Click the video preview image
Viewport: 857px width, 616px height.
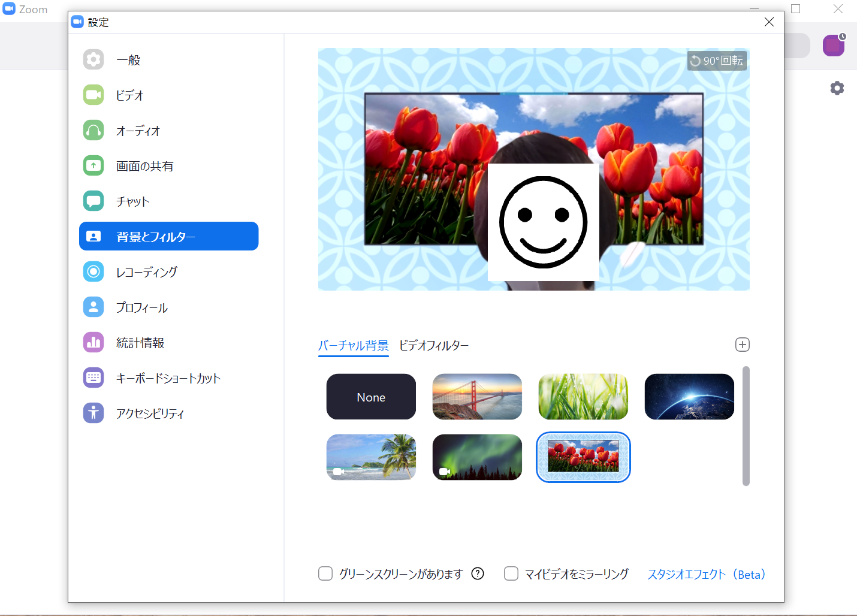pos(534,169)
